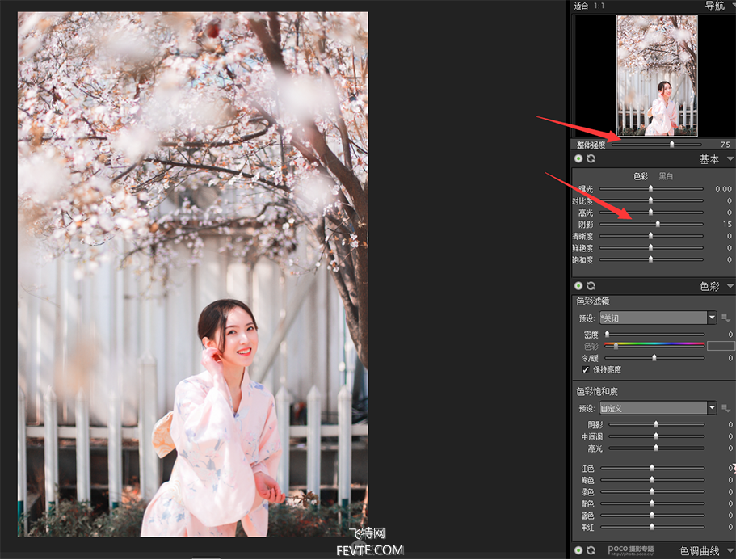Viewport: 736px width, 560px height.
Task: Set zoom to 1:1 in navigator
Action: click(x=599, y=6)
